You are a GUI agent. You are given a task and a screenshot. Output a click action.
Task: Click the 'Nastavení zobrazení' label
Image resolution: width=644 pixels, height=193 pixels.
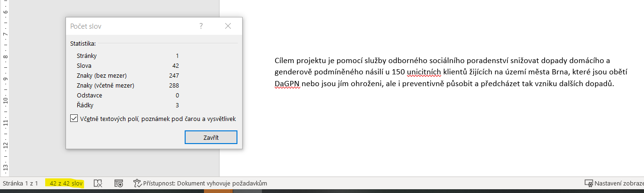click(x=619, y=184)
